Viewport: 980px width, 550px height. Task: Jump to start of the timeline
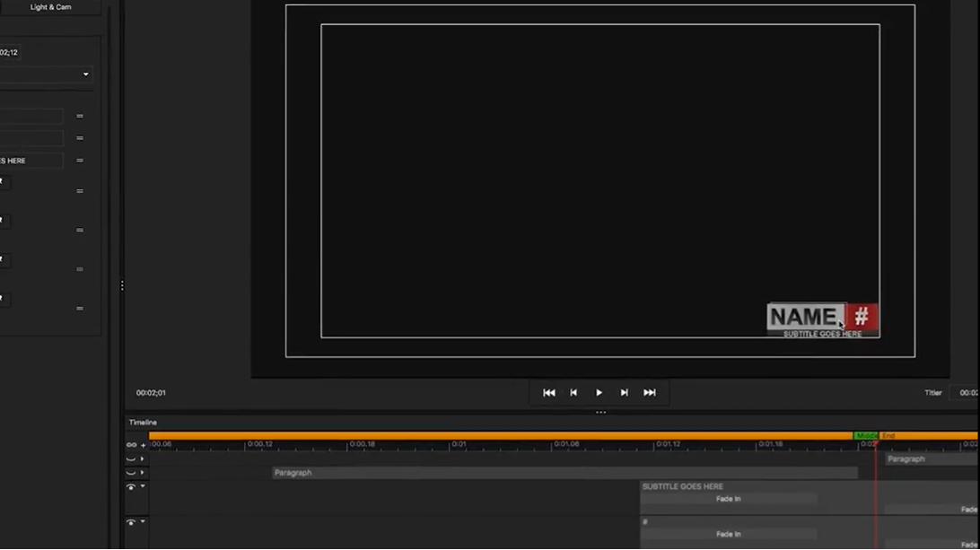click(549, 393)
